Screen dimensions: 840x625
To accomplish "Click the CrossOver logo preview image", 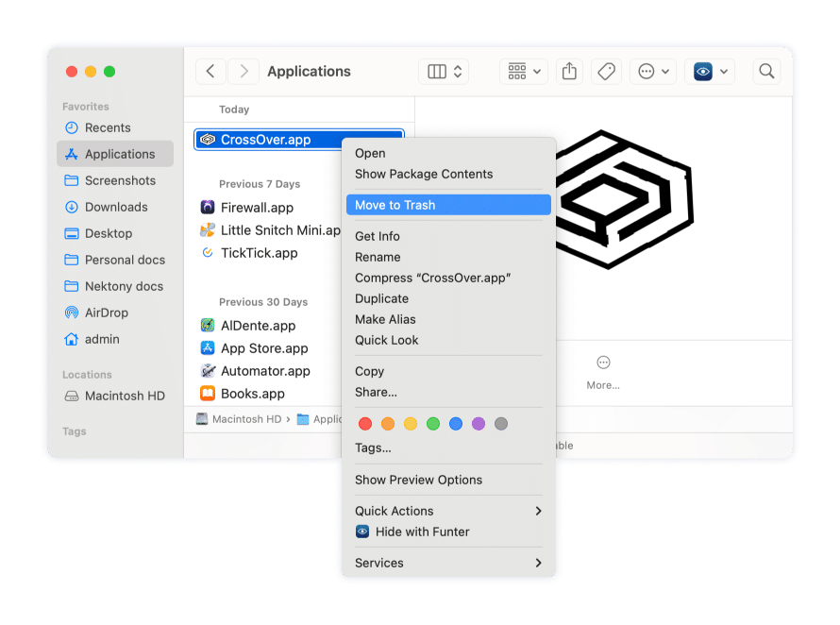I will [x=625, y=199].
